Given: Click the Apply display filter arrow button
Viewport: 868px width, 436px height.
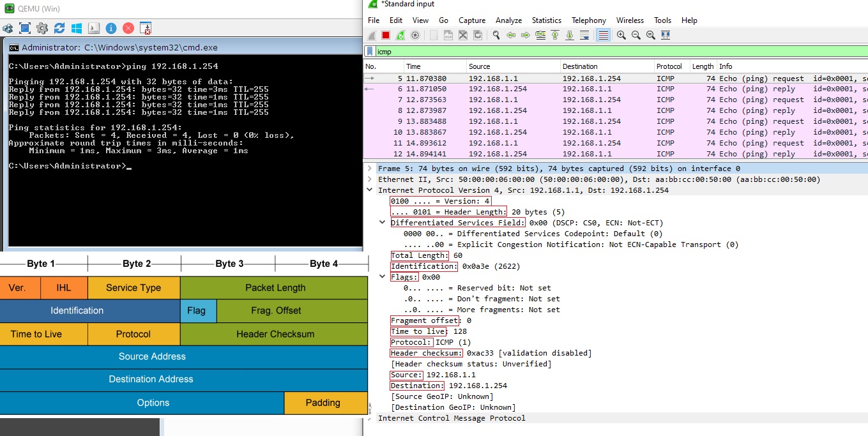Looking at the screenshot, I should tap(863, 51).
